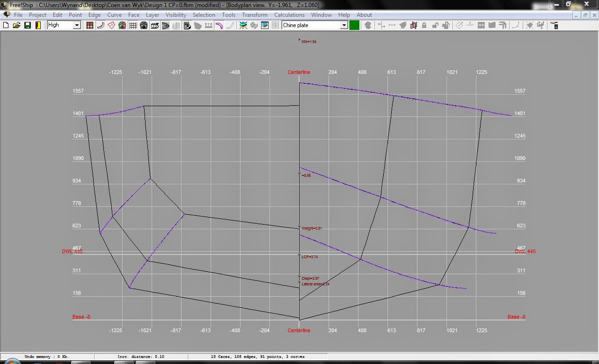Toggle the pink curvature display icon
The image size is (599, 364).
coord(219,25)
